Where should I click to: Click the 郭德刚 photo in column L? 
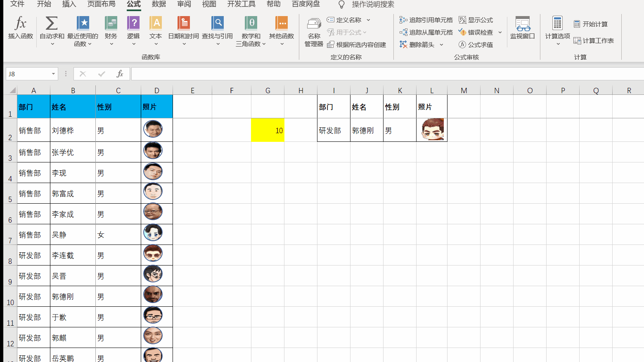(x=432, y=129)
